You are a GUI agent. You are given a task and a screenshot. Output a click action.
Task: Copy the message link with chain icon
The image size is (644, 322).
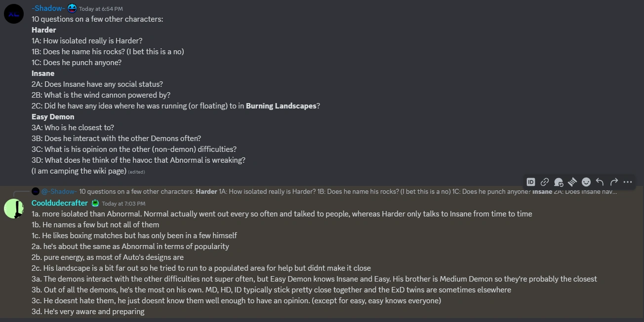tap(545, 181)
